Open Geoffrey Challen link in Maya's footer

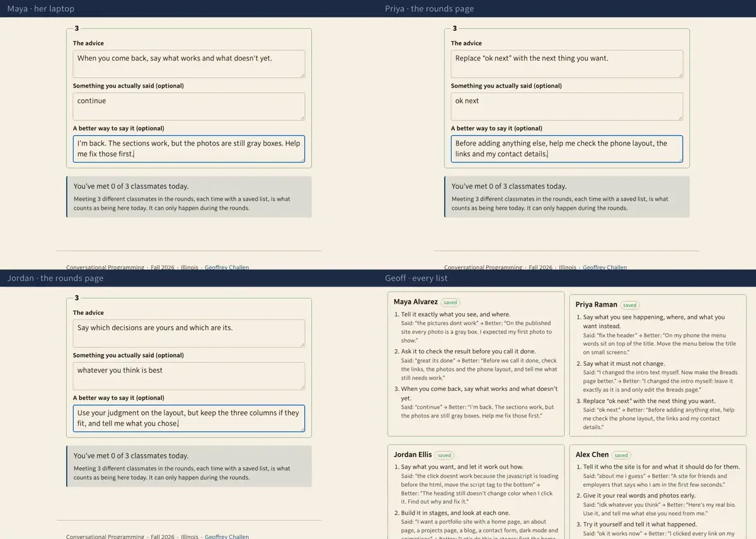point(227,268)
